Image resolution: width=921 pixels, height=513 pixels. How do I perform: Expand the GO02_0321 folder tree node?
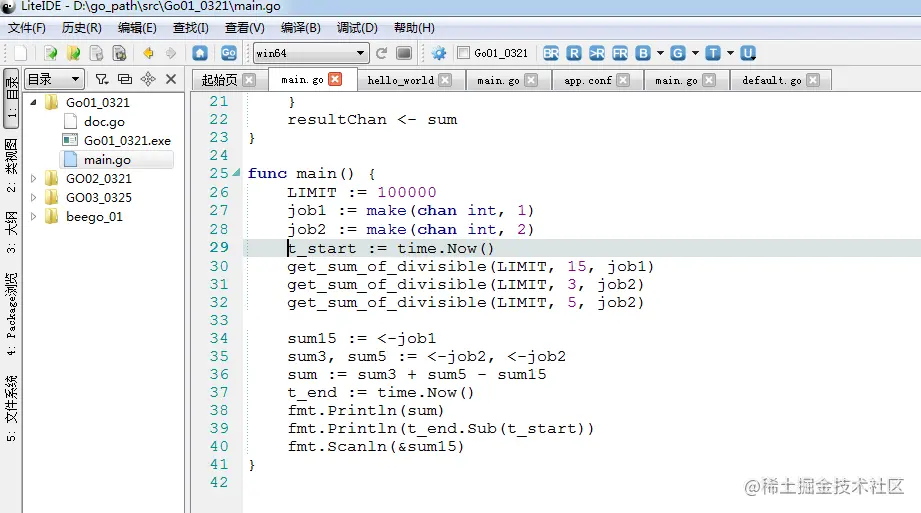click(33, 178)
